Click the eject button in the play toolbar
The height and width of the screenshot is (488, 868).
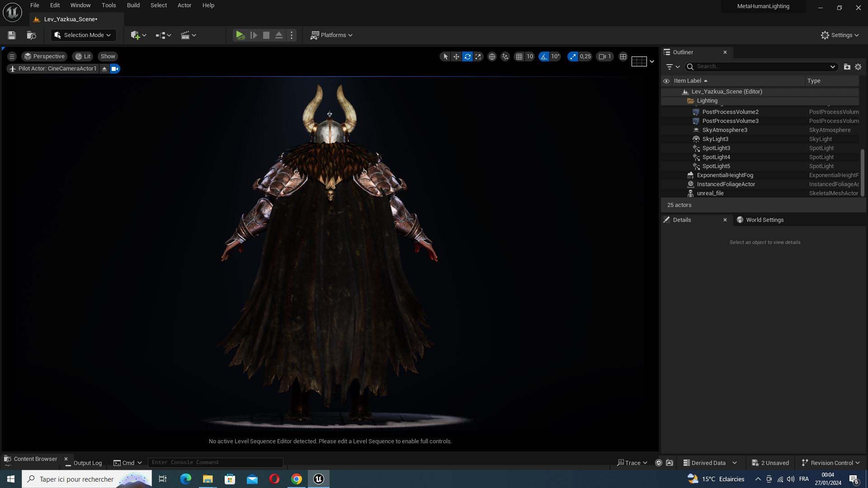coord(279,35)
